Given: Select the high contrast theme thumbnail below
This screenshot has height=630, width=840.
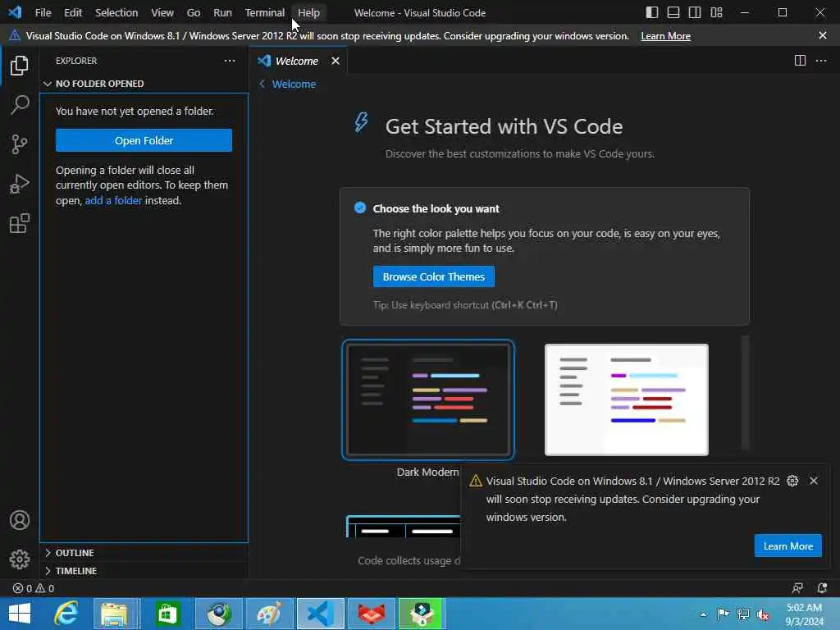Looking at the screenshot, I should 404,526.
